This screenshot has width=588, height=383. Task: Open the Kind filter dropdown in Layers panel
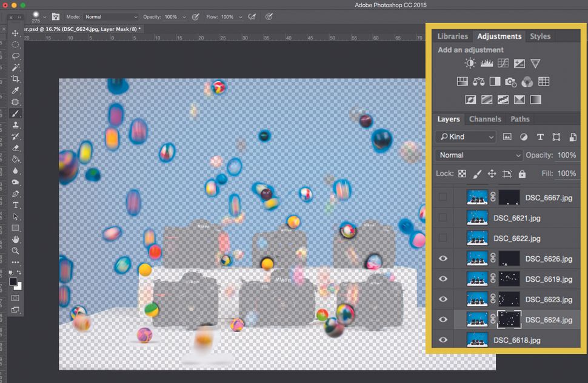click(x=466, y=137)
